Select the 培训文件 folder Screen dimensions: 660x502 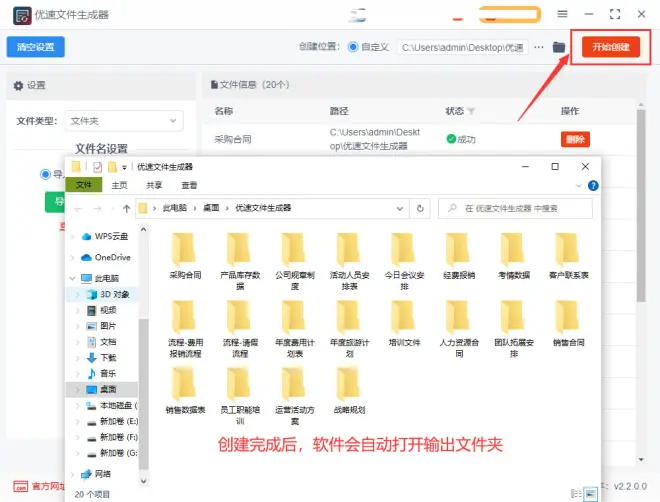pos(404,323)
